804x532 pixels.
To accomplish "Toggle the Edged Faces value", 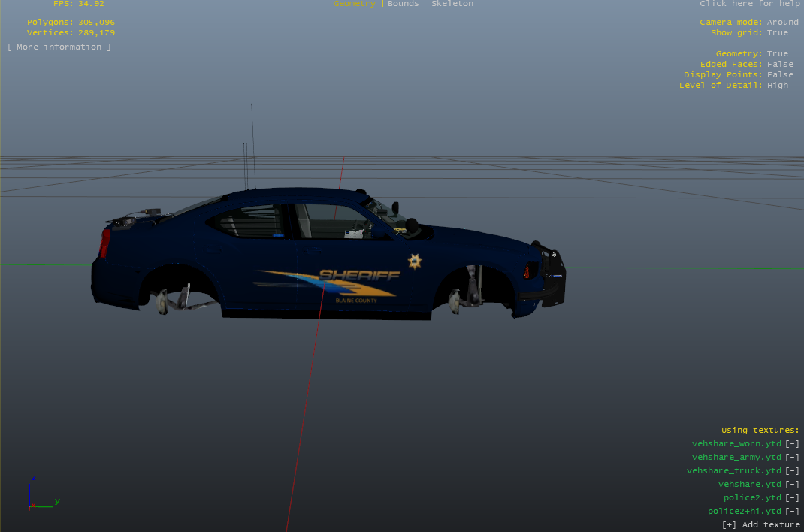I will 780,65.
